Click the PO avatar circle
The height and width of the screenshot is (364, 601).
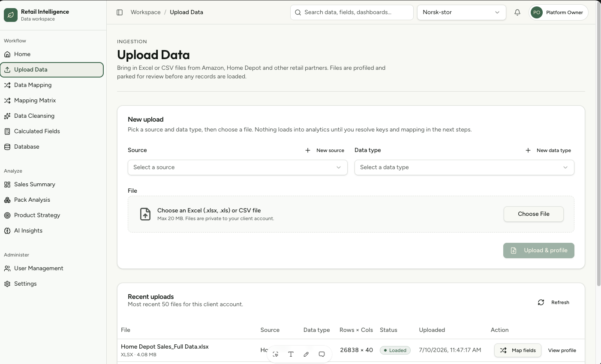point(537,12)
